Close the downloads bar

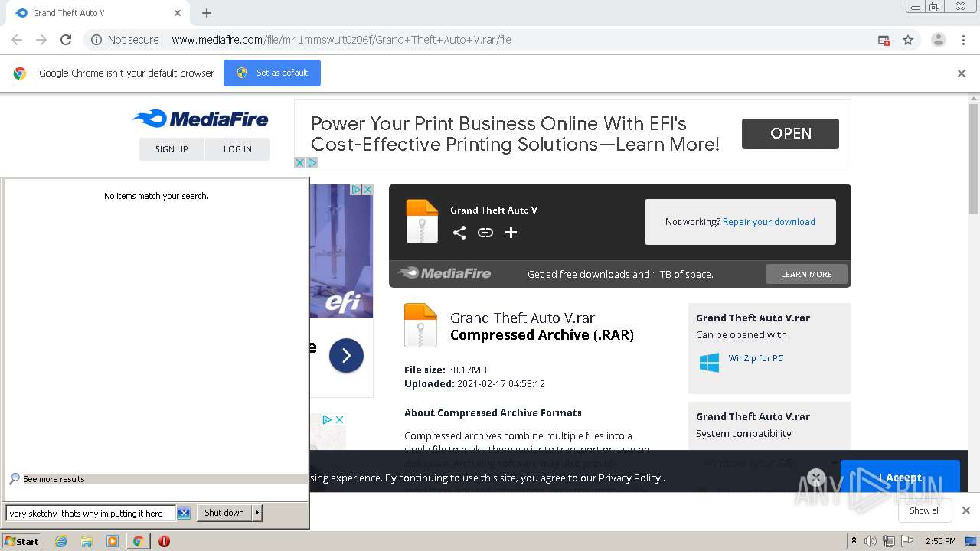point(965,510)
